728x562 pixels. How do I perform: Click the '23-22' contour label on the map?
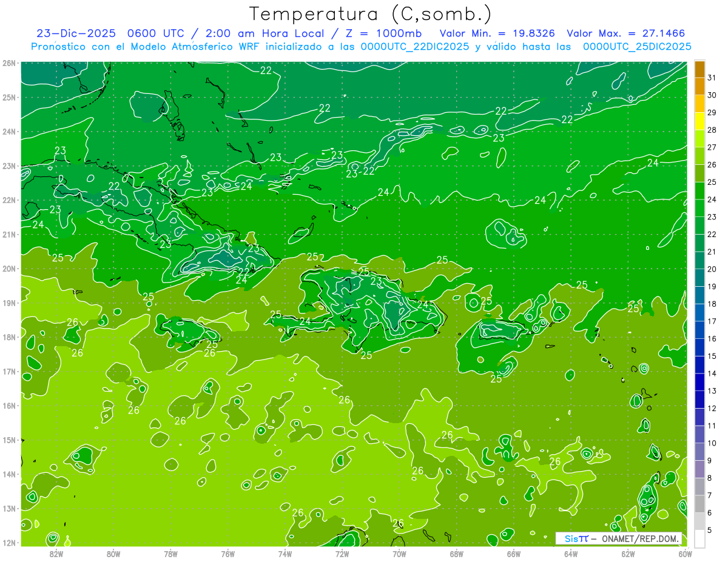[360, 172]
